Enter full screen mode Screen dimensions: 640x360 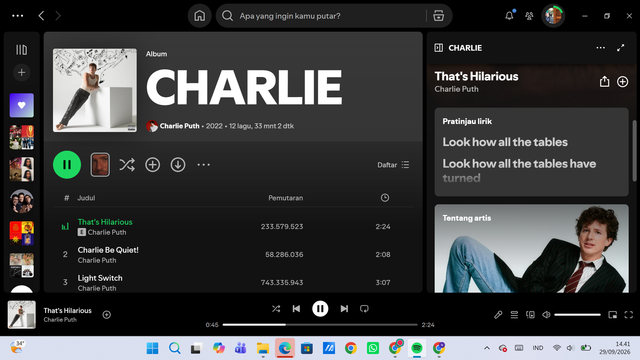(629, 315)
